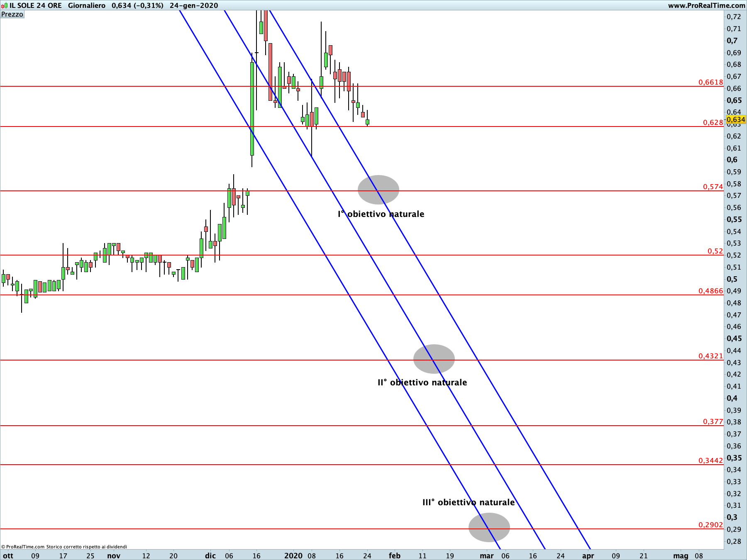Click the ProRealTime.com copyright footer text
The width and height of the screenshot is (747, 560).
[x=64, y=547]
